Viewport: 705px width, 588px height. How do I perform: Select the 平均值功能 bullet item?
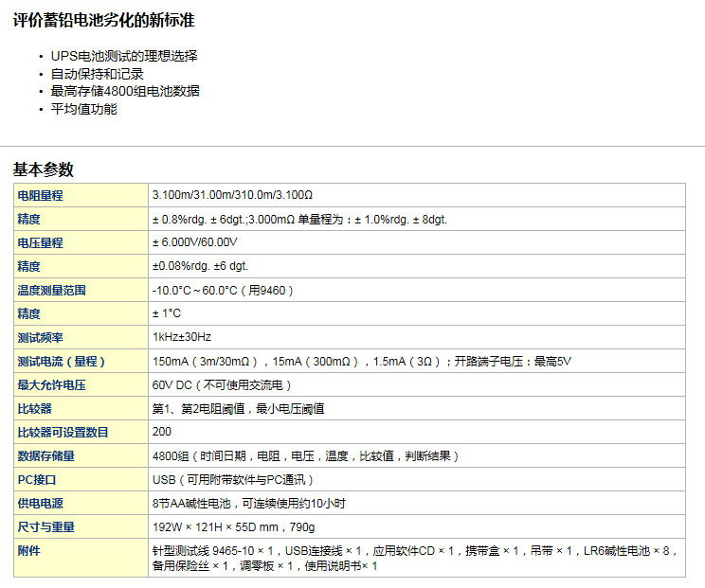coord(84,109)
